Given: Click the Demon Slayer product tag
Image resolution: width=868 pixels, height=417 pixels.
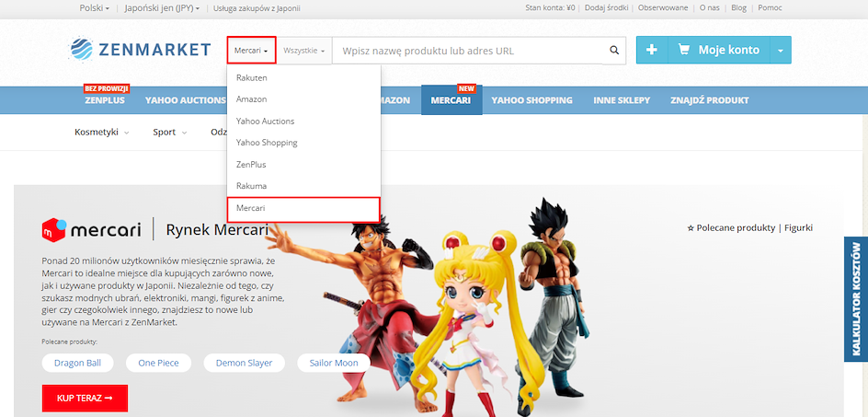Looking at the screenshot, I should coord(245,364).
